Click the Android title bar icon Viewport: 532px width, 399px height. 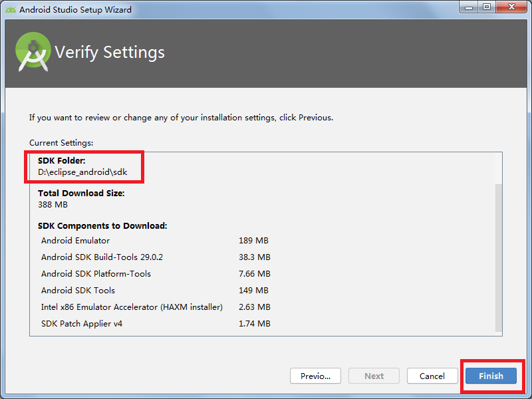pyautogui.click(x=11, y=9)
